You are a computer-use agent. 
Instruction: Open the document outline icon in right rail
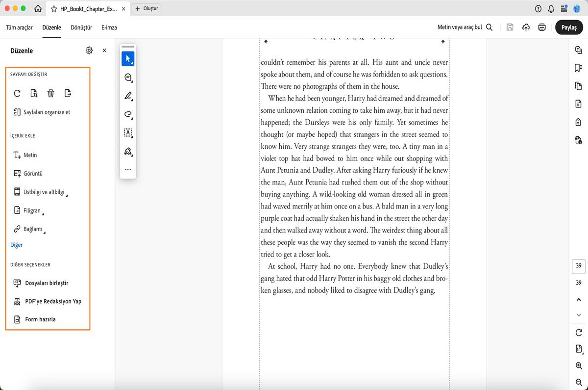point(579,104)
